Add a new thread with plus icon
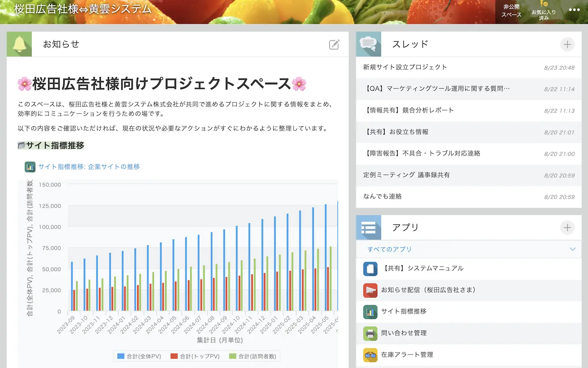Image resolution: width=588 pixels, height=368 pixels. (567, 44)
